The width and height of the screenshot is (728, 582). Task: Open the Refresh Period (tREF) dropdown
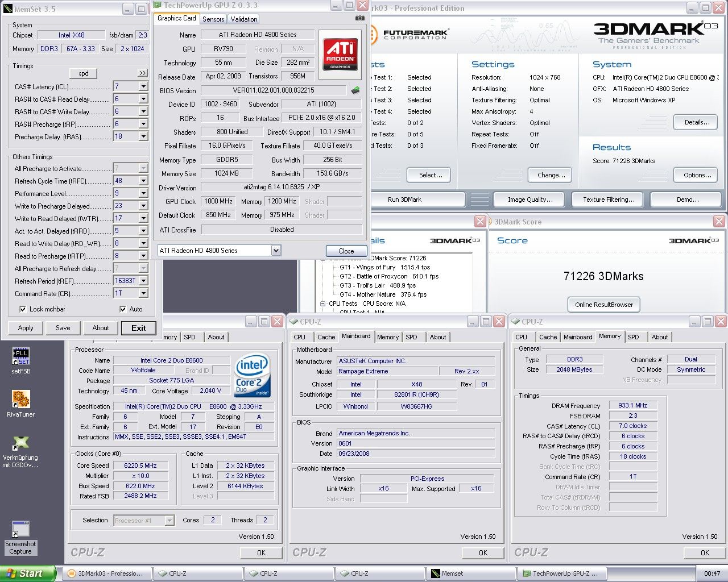pos(143,281)
